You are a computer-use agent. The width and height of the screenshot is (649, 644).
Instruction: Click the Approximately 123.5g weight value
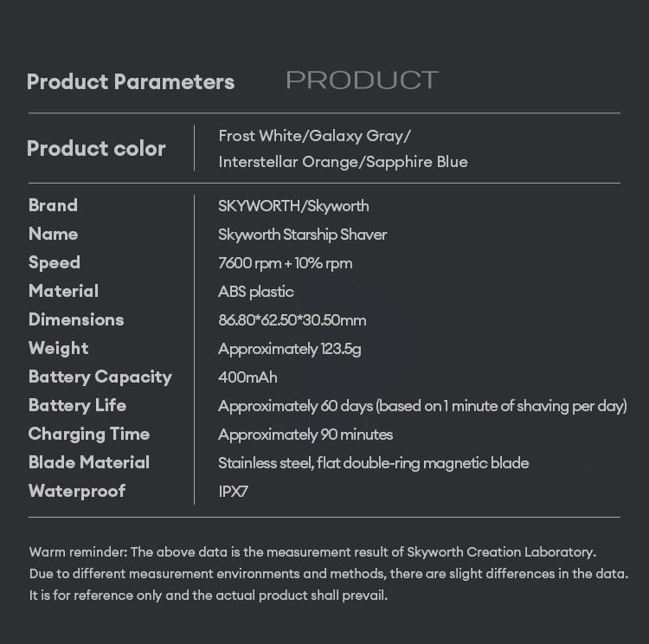[x=289, y=349]
